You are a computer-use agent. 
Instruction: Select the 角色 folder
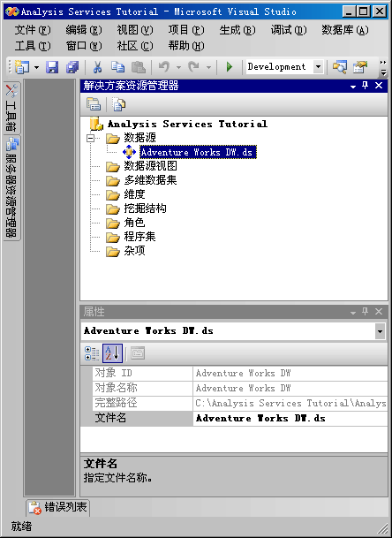(x=134, y=223)
